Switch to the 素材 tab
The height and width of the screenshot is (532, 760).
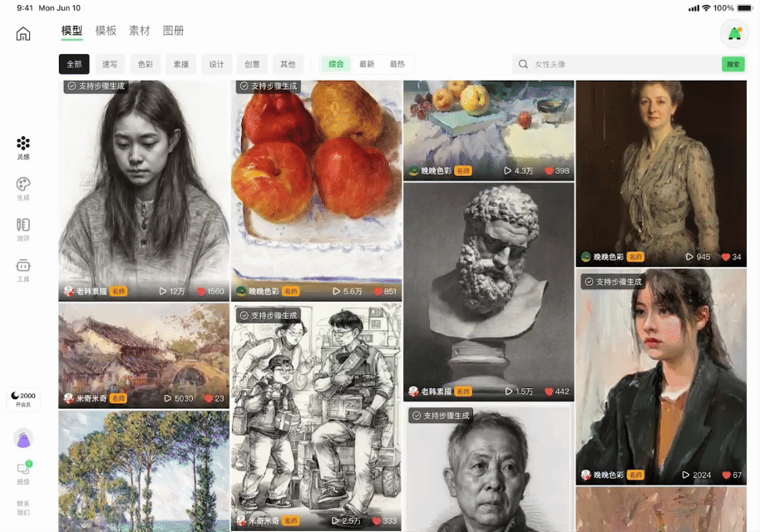point(140,31)
